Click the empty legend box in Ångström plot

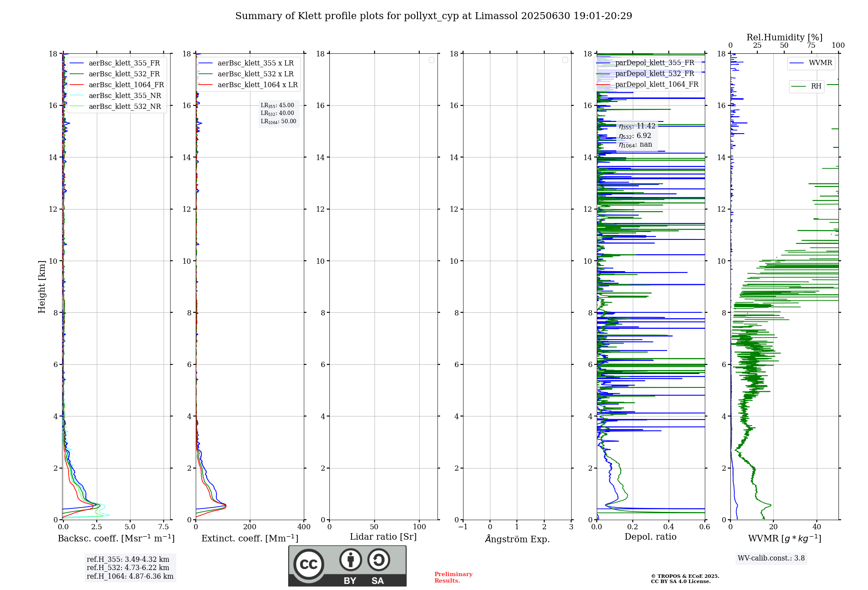pos(565,60)
